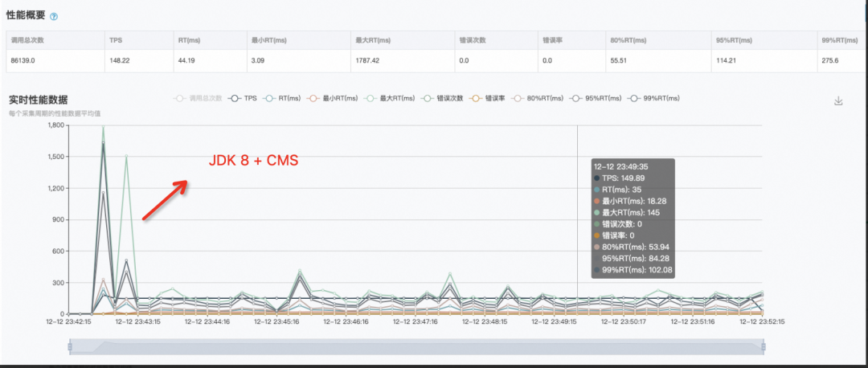Click the TPS: 149.89 tooltip entry
The height and width of the screenshot is (368, 868).
coord(620,178)
